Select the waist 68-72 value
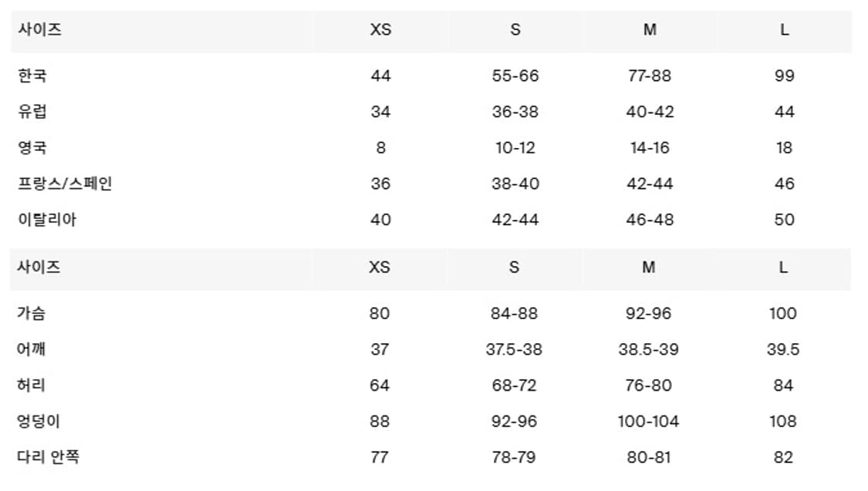This screenshot has width=868, height=491. (x=514, y=385)
